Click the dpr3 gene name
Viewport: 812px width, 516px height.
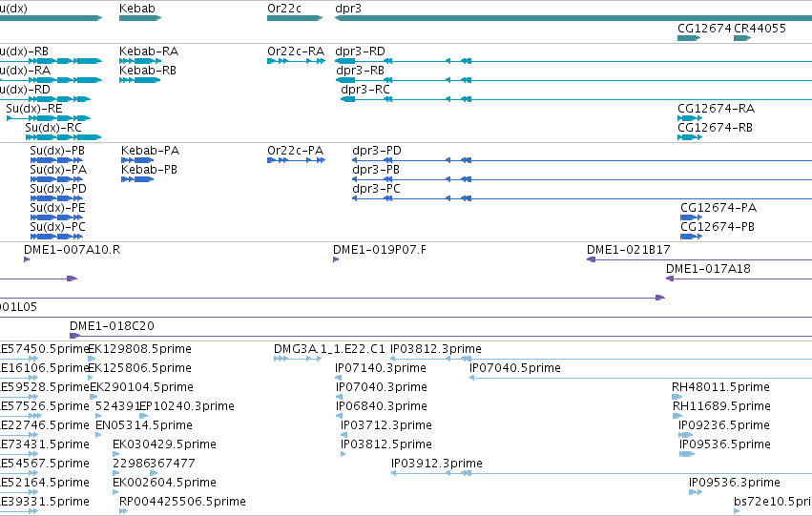click(x=348, y=9)
